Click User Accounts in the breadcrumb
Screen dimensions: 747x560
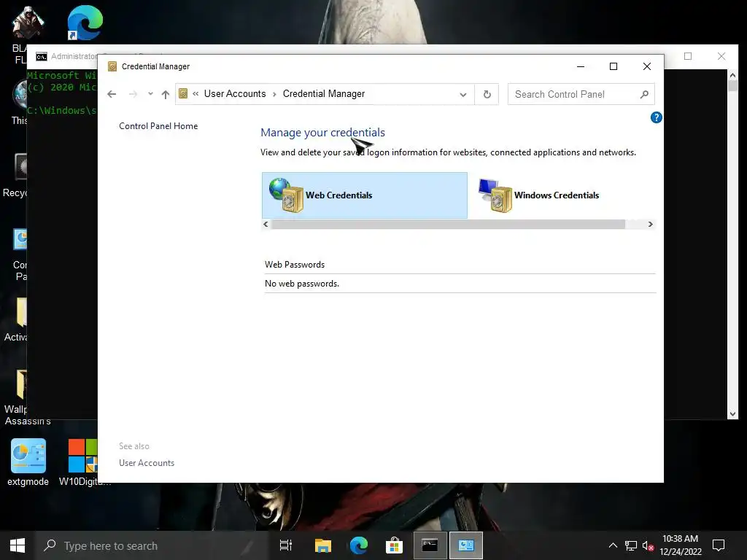(x=235, y=94)
